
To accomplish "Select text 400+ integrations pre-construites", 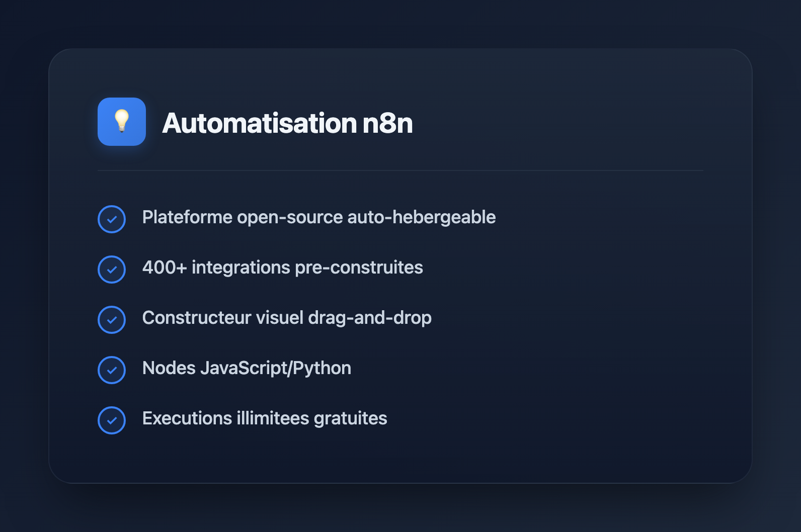I will coord(283,268).
